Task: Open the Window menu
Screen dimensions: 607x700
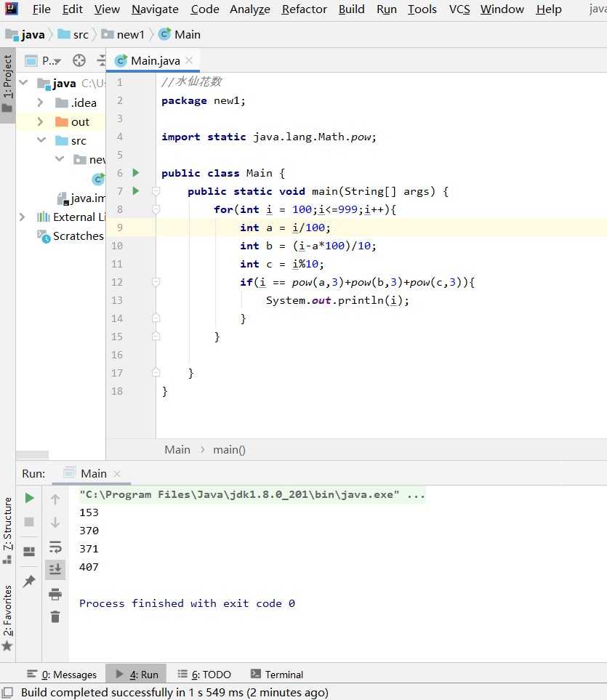Action: [x=502, y=9]
